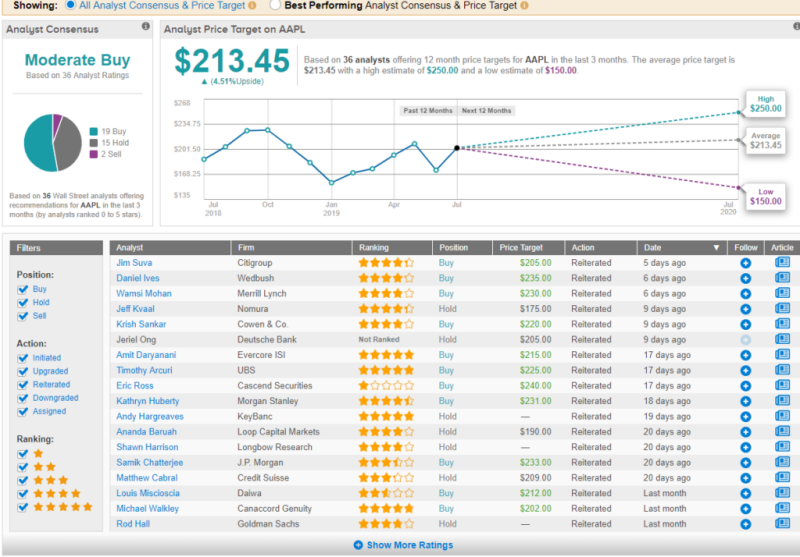Image resolution: width=800 pixels, height=557 pixels.
Task: Open Kathryn Huberty analyst profile
Action: coord(147,401)
